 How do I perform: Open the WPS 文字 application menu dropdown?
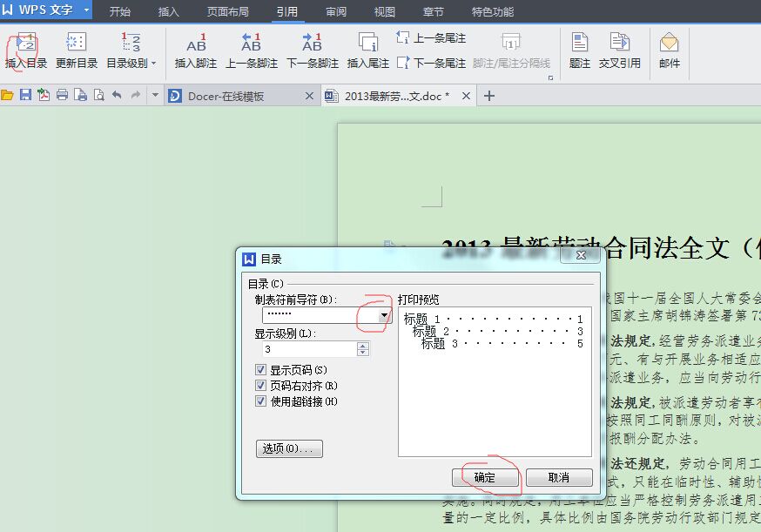[86, 10]
